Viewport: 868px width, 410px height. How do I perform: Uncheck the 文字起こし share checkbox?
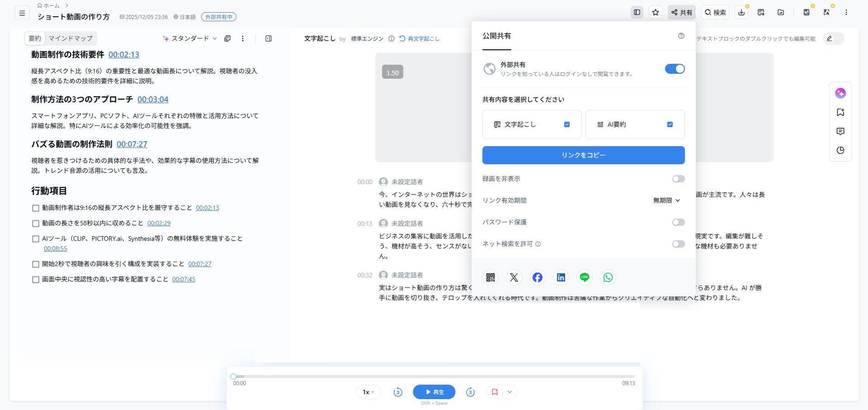[567, 124]
